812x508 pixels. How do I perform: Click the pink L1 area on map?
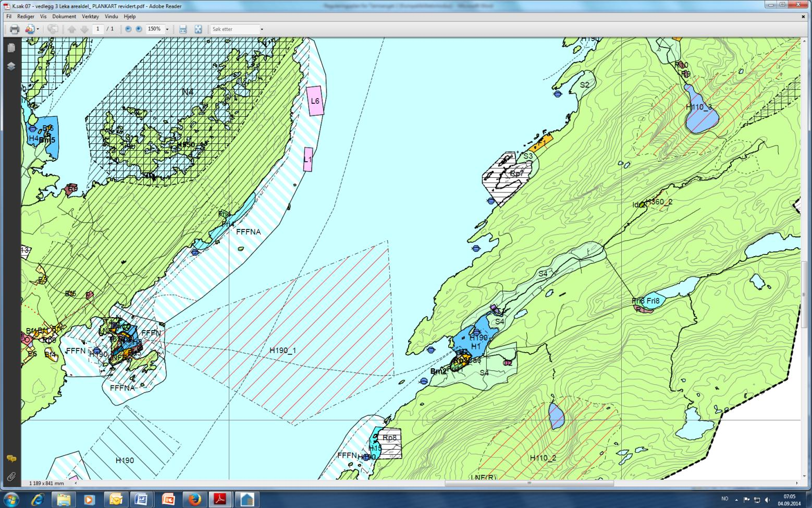[x=308, y=159]
